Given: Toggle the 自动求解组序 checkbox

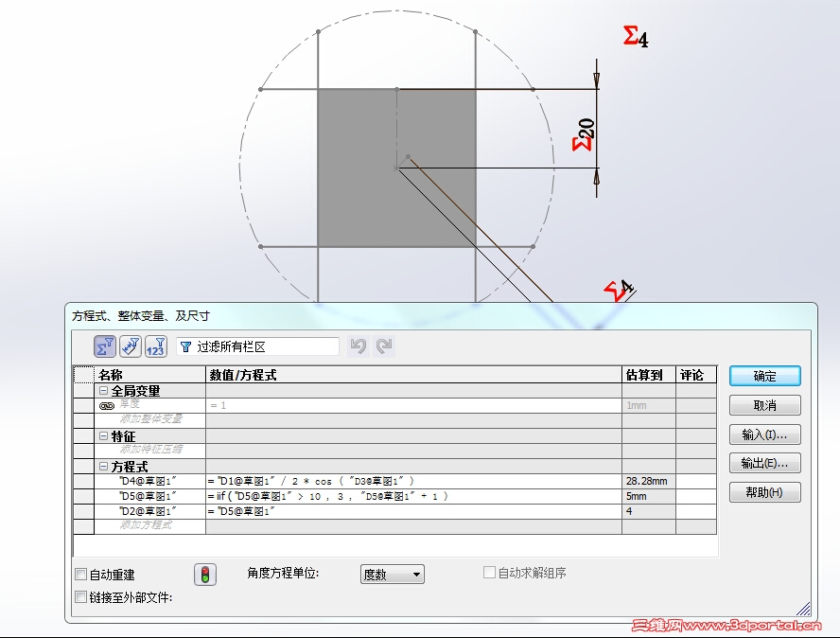Looking at the screenshot, I should [x=488, y=571].
